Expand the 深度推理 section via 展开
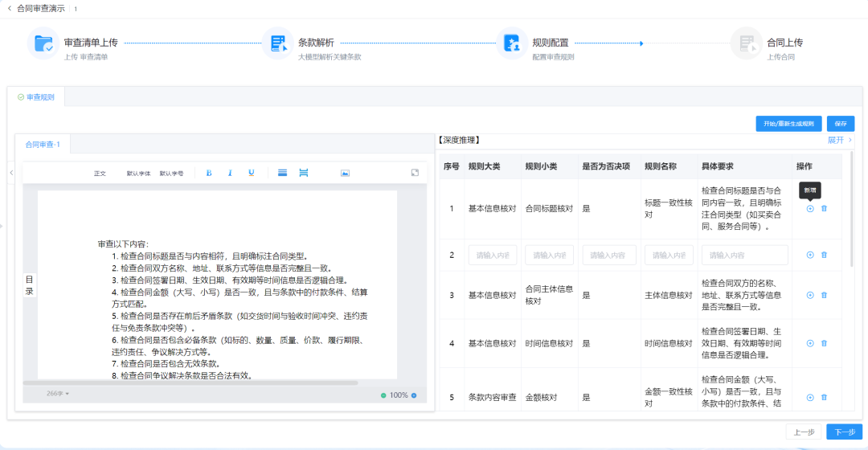 coord(840,140)
